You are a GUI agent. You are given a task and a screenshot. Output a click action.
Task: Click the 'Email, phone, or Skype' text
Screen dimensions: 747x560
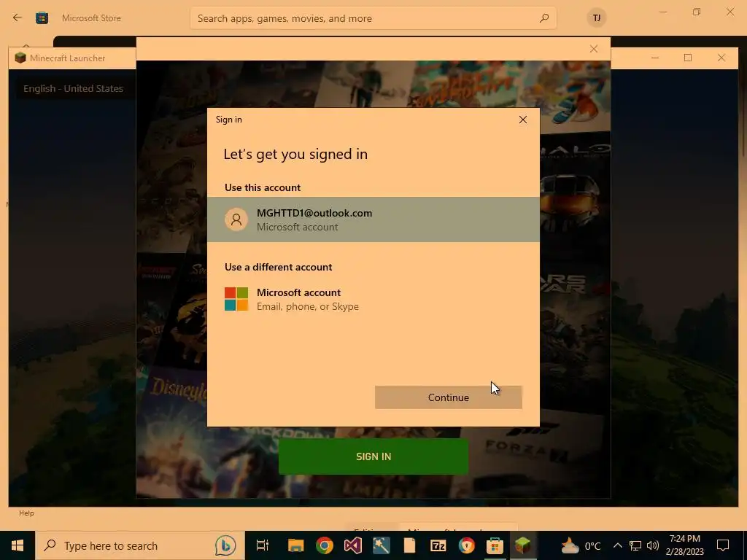coord(308,306)
